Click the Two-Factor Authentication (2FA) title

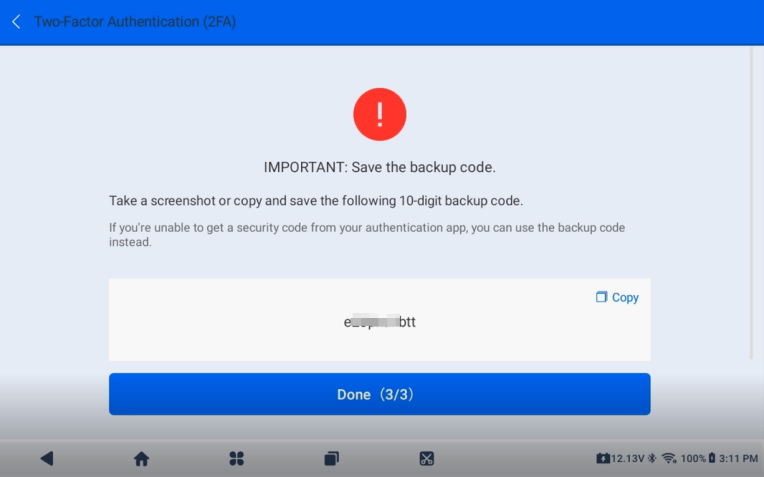pos(135,21)
